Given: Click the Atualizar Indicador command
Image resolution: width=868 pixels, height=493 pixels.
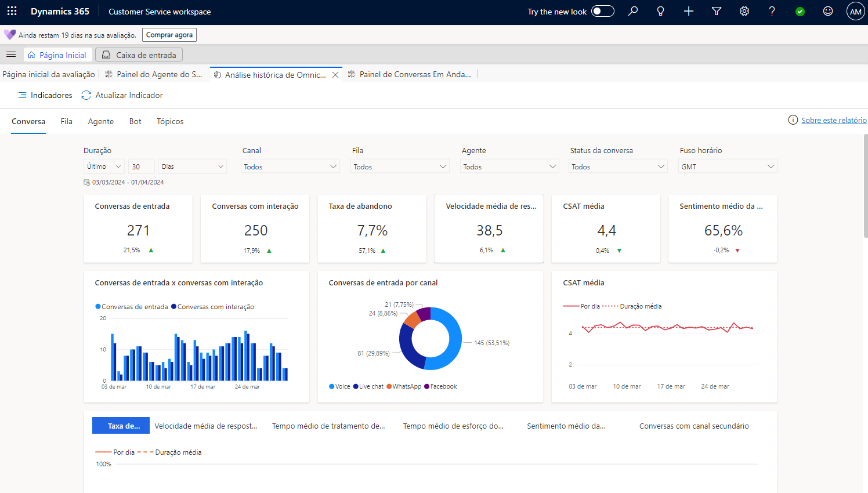Looking at the screenshot, I should (x=122, y=95).
